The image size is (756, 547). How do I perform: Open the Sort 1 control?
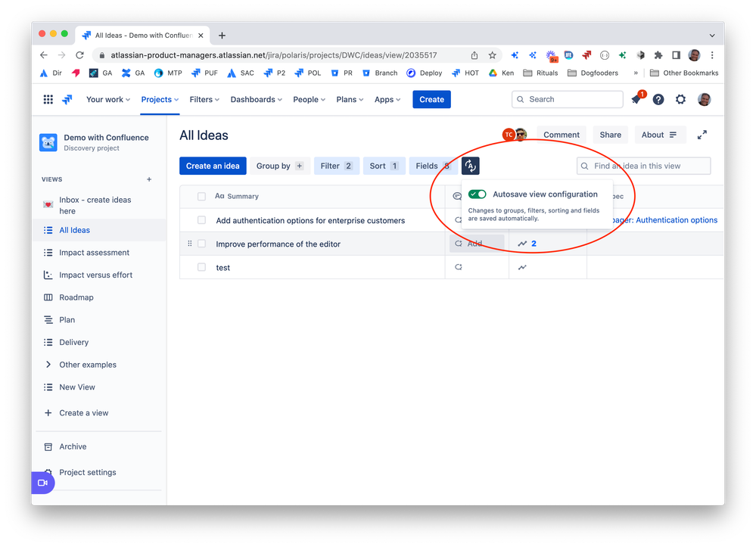pyautogui.click(x=384, y=166)
